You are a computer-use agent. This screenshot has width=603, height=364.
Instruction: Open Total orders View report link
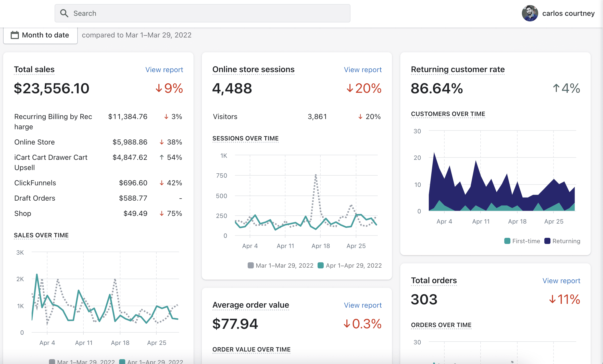pyautogui.click(x=561, y=281)
